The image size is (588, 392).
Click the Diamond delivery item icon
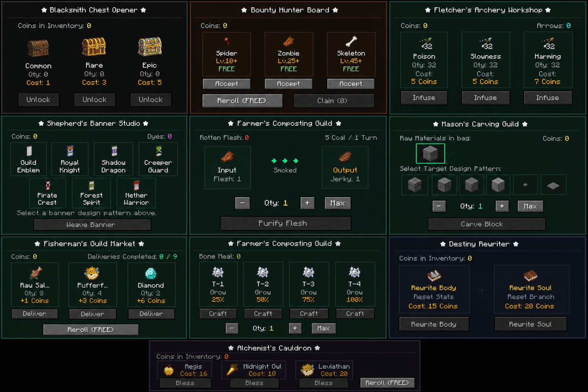[x=151, y=273]
